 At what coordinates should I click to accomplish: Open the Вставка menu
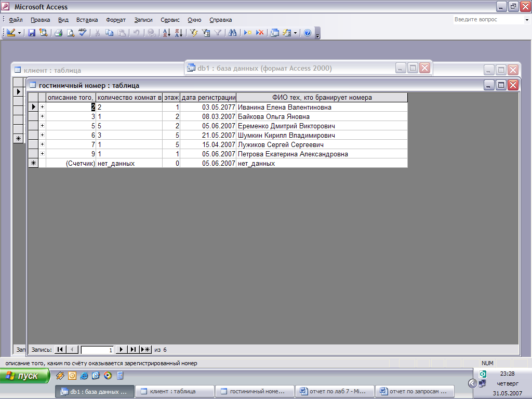tap(87, 20)
